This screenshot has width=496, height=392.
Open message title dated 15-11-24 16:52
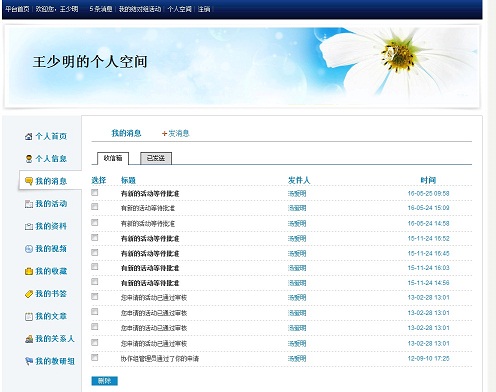coord(150,238)
